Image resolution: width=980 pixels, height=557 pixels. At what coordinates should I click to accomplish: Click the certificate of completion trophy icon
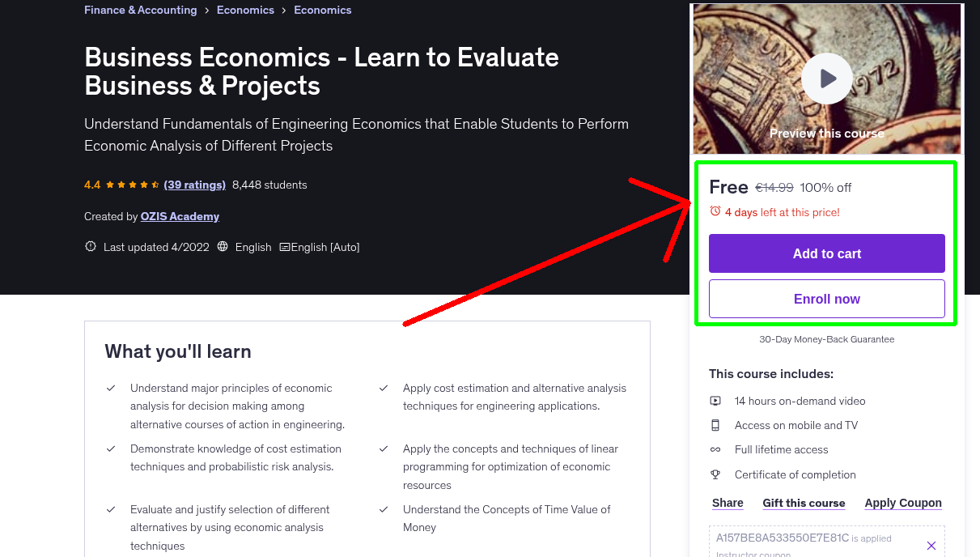point(716,474)
